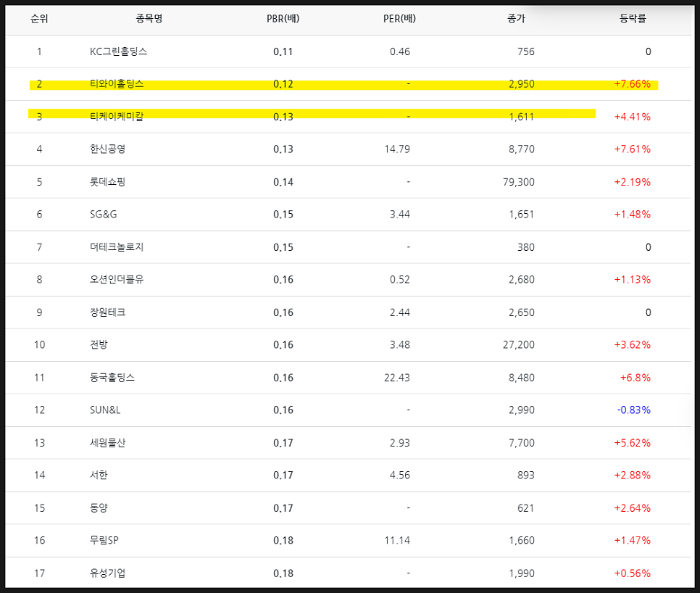Click the 등락률 column header
The width and height of the screenshot is (700, 593).
tap(633, 19)
